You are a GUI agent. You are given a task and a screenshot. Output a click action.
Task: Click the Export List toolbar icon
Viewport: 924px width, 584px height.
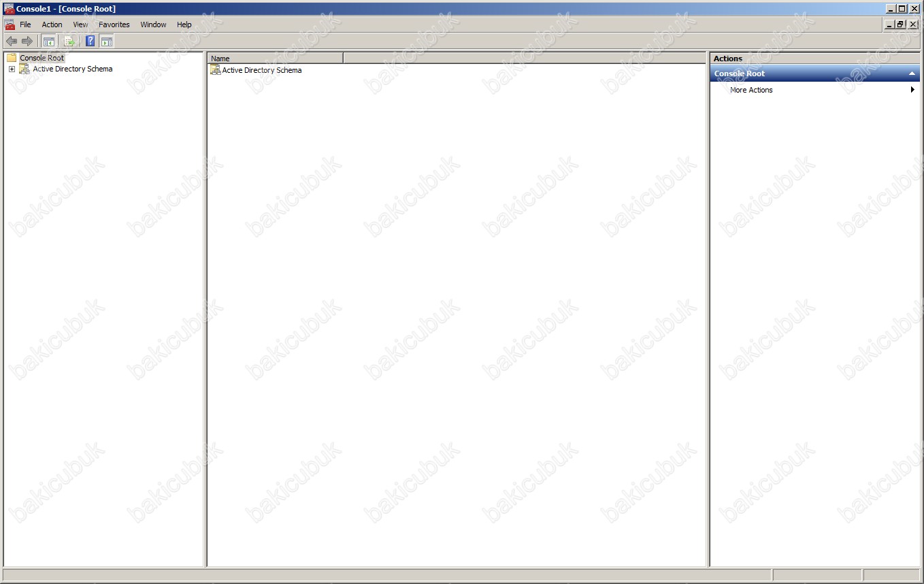pyautogui.click(x=69, y=42)
